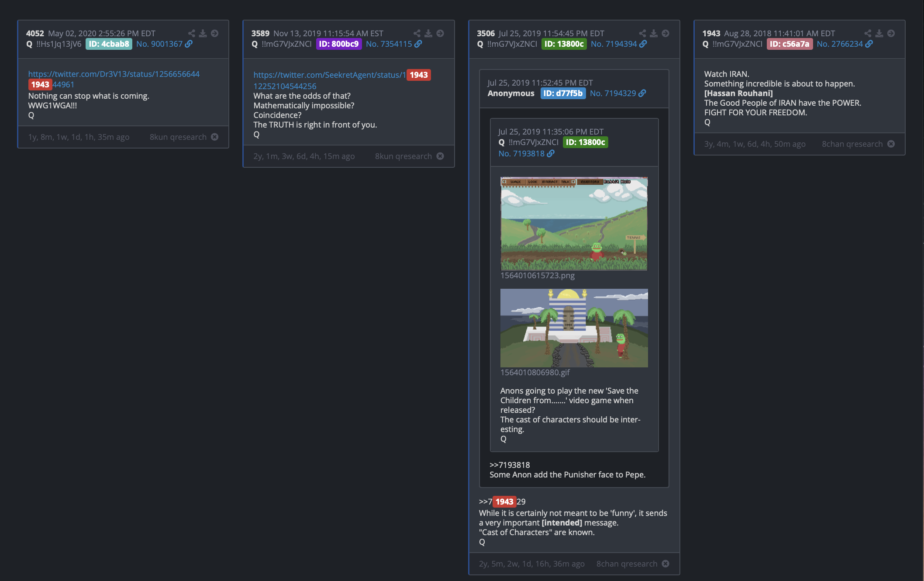Viewport: 924px width, 581px height.
Task: Download post 1943 using the download icon
Action: 879,33
